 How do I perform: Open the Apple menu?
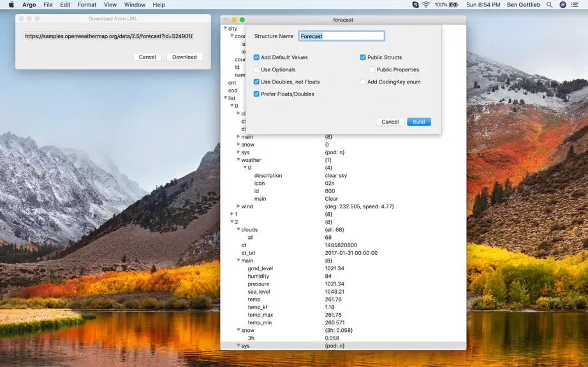tap(11, 4)
